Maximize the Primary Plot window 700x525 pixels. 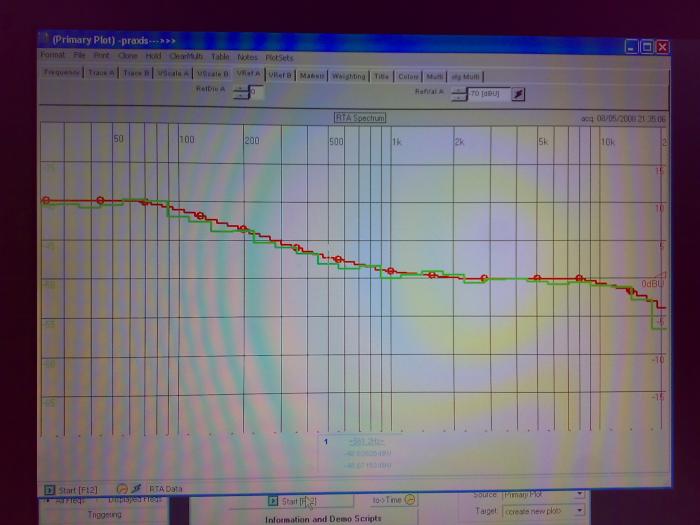tap(647, 47)
